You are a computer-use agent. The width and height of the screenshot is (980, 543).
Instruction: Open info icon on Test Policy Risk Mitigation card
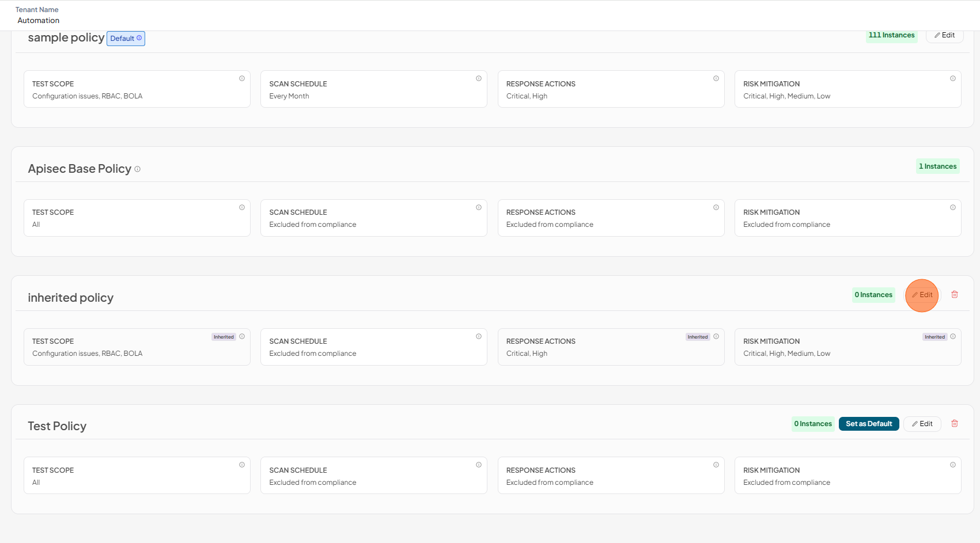point(953,465)
